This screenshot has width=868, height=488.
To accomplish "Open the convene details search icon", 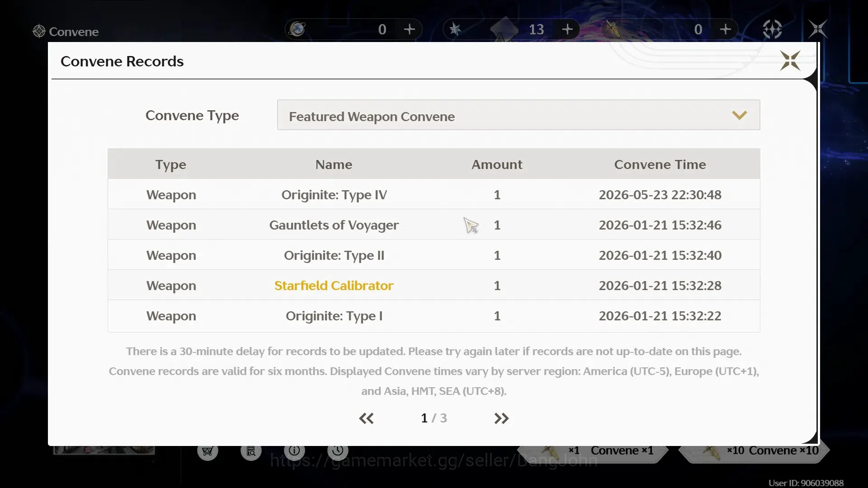I will click(x=251, y=450).
